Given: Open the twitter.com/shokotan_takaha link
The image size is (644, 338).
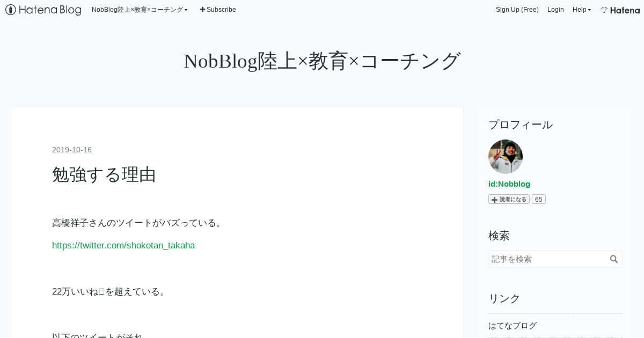Looking at the screenshot, I should (123, 245).
